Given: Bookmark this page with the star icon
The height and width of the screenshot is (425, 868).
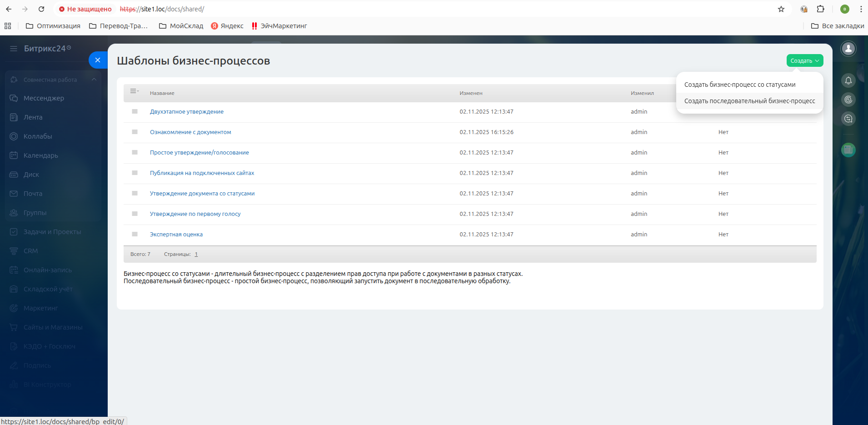Looking at the screenshot, I should [781, 9].
